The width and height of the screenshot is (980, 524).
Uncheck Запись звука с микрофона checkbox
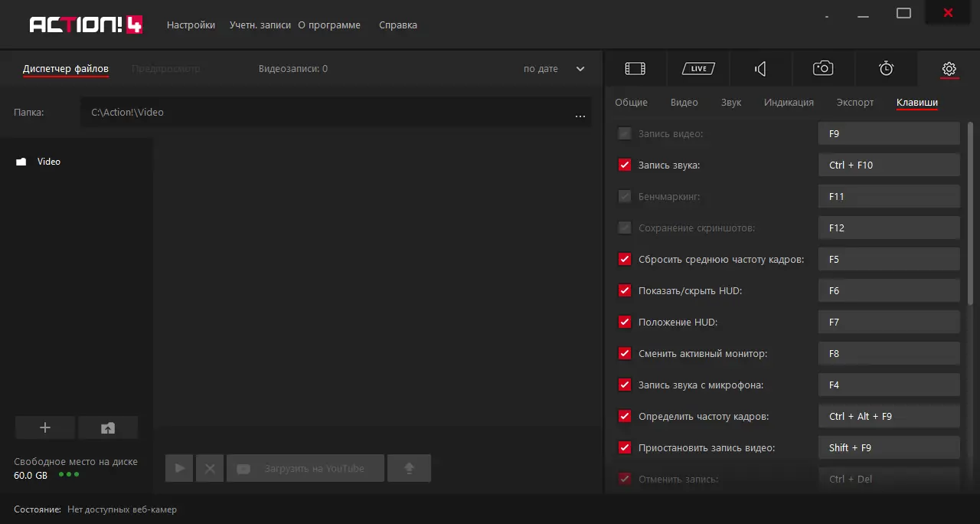tap(625, 385)
